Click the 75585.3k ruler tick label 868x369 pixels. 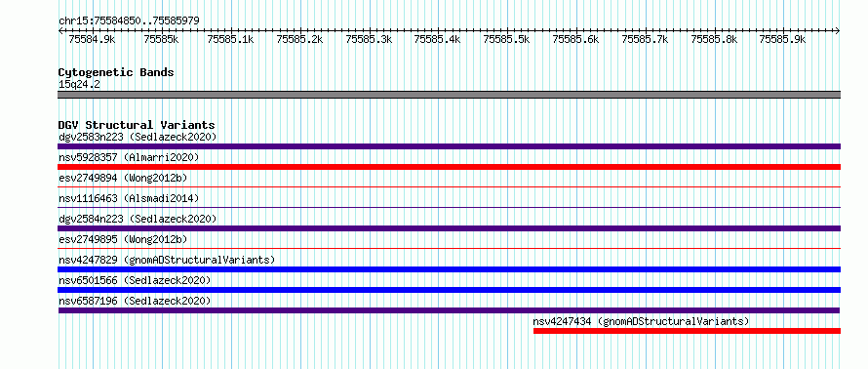click(369, 39)
